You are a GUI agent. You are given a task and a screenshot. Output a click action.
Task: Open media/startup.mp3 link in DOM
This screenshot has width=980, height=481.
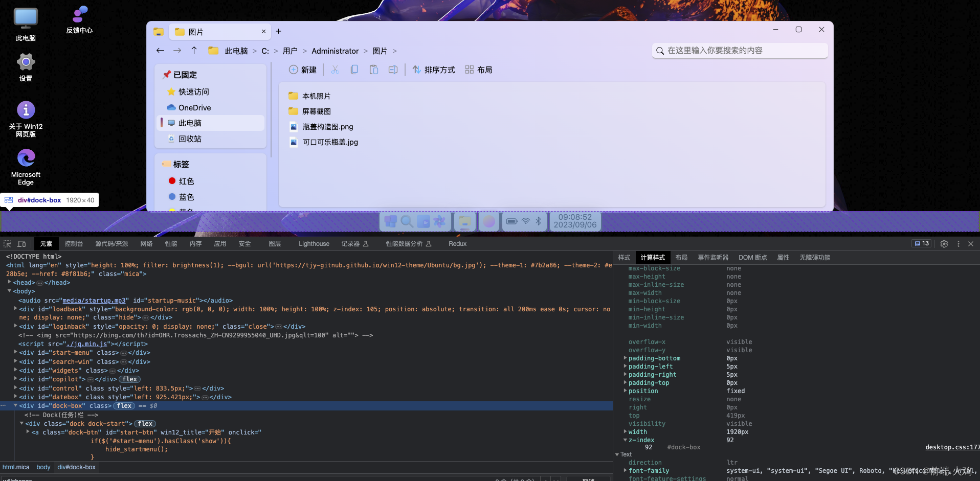[94, 301]
